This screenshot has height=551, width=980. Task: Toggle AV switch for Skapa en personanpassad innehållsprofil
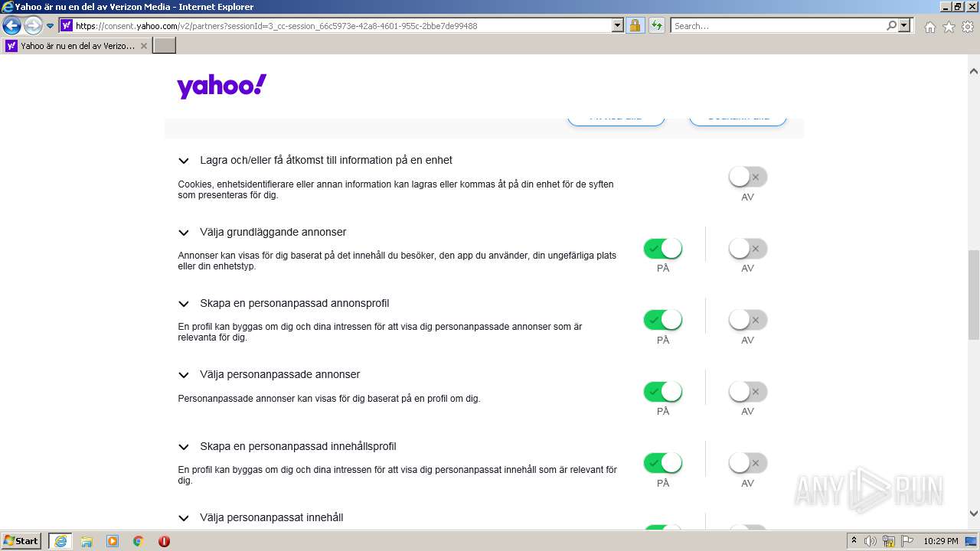tap(748, 463)
